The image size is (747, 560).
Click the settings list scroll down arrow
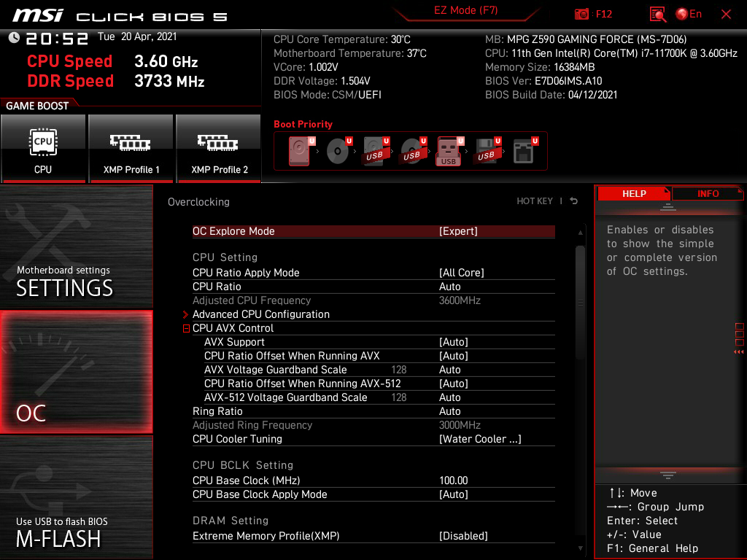click(580, 548)
